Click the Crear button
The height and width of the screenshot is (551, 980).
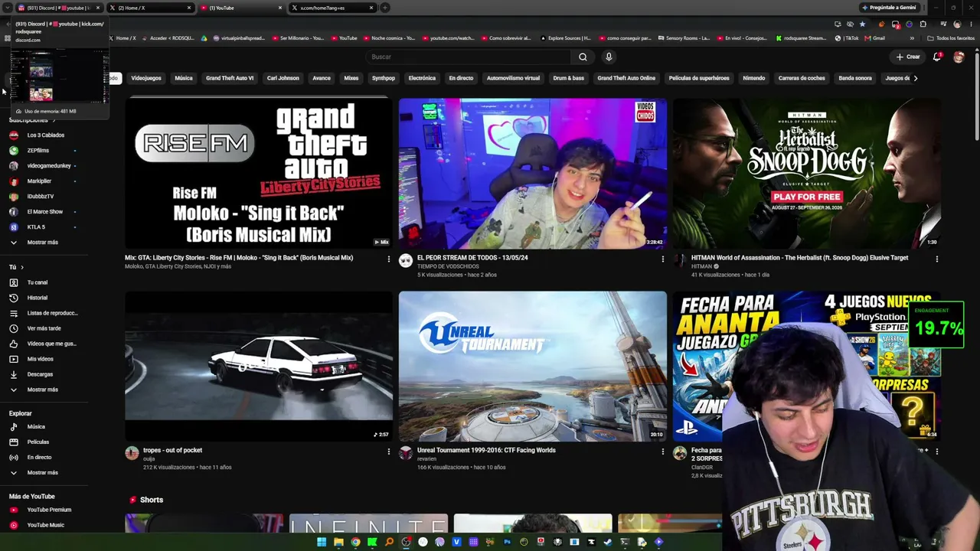click(908, 57)
